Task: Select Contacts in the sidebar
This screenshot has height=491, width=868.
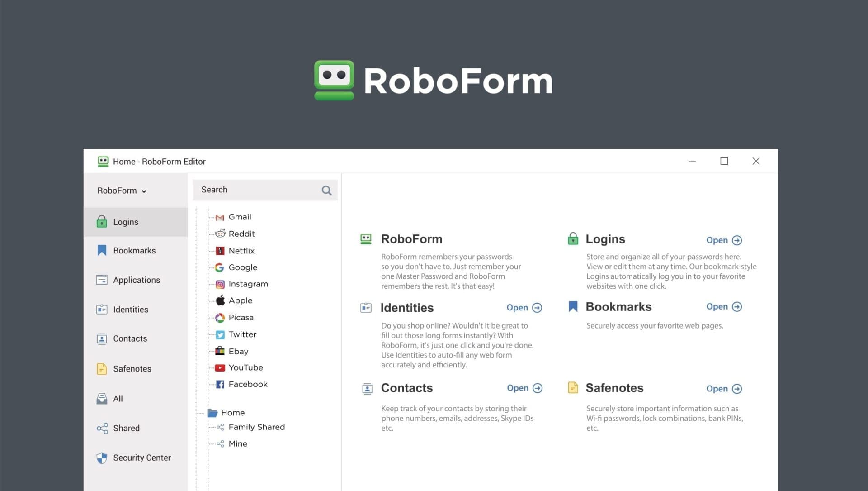Action: pyautogui.click(x=136, y=338)
